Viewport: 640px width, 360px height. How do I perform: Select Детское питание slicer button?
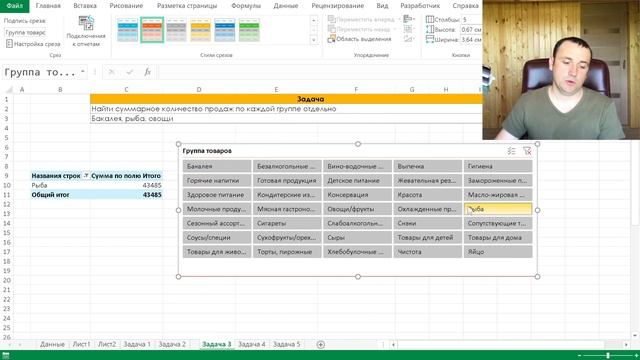[x=357, y=180]
